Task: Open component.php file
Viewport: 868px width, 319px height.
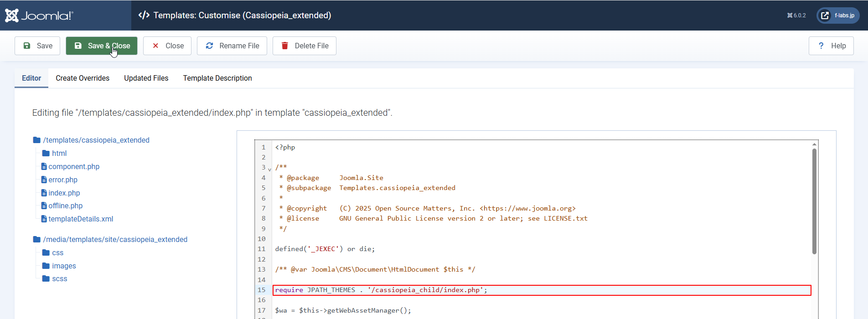Action: [70, 166]
